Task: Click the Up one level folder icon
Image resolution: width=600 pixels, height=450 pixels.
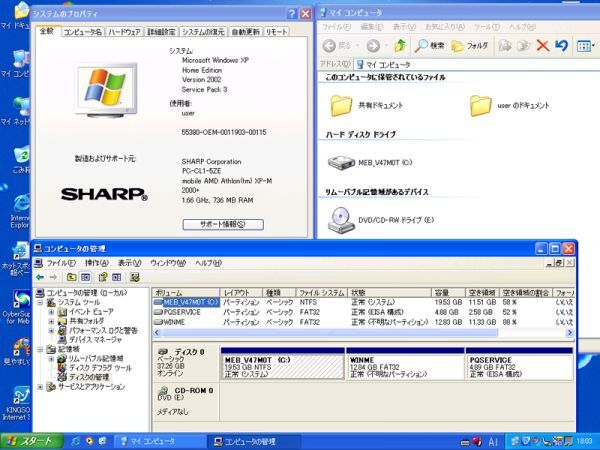Action: click(71, 277)
